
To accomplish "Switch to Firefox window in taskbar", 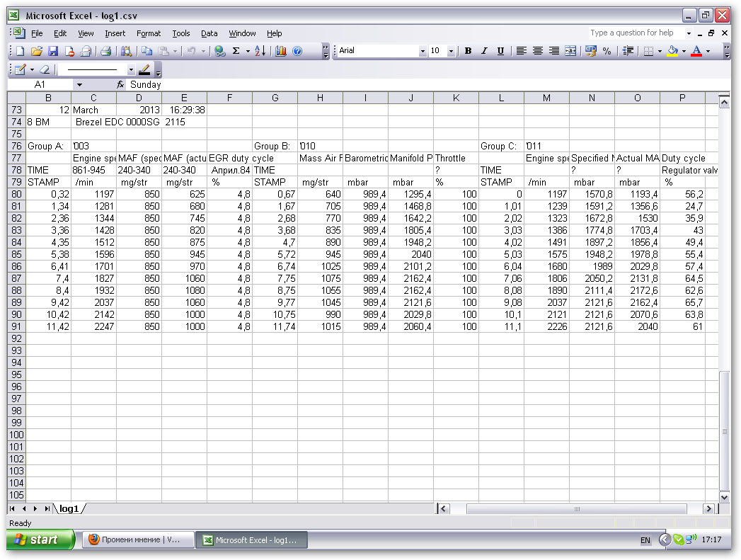I will point(134,540).
